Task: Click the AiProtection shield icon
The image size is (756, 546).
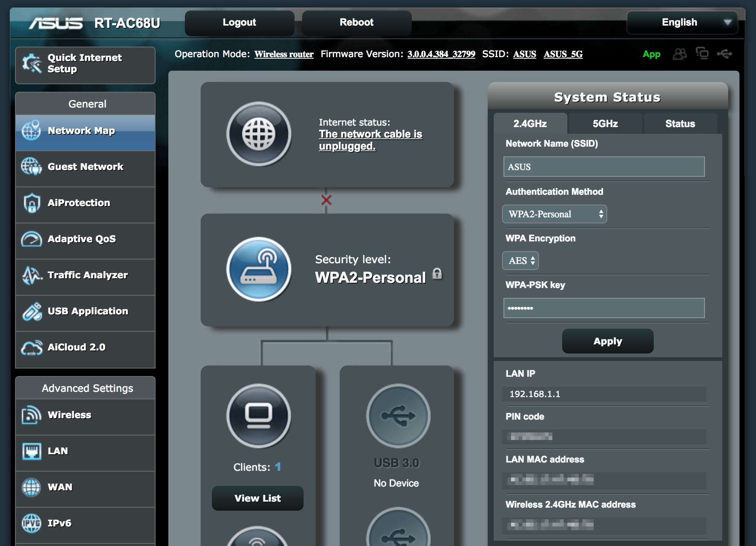Action: [x=32, y=203]
